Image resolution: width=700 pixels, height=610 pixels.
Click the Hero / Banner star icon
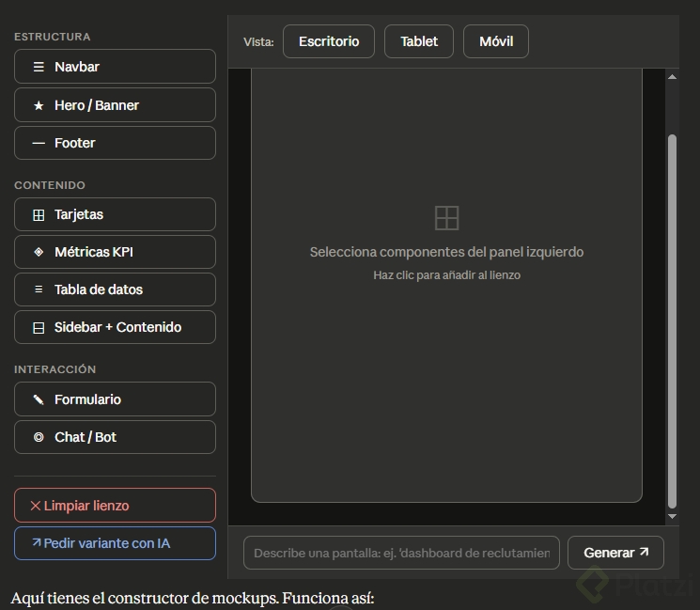(x=39, y=105)
